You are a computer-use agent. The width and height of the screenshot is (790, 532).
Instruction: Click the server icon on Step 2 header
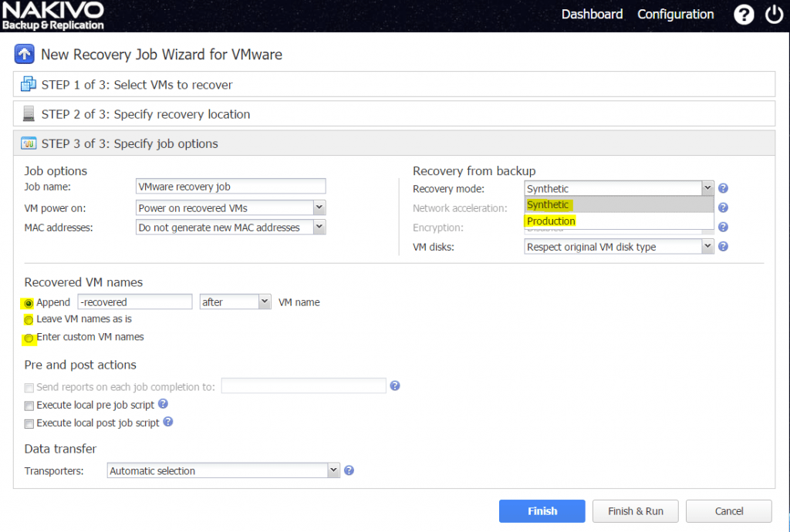27,113
